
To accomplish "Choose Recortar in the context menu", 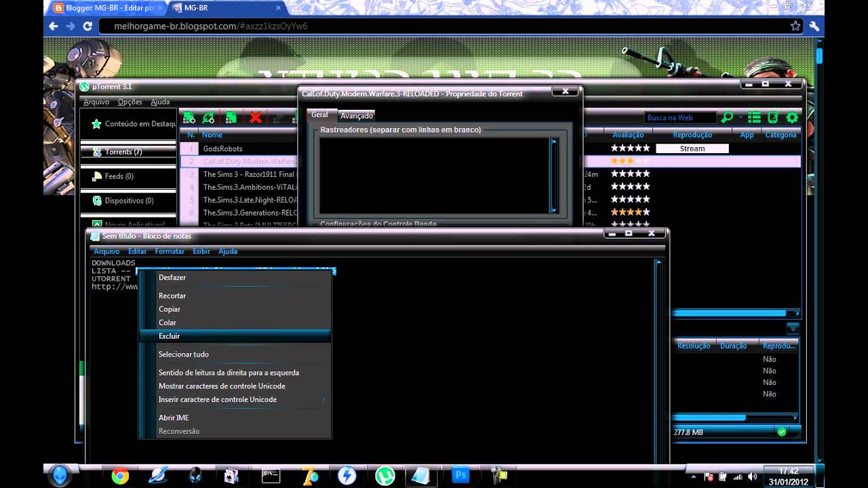I will [235, 296].
